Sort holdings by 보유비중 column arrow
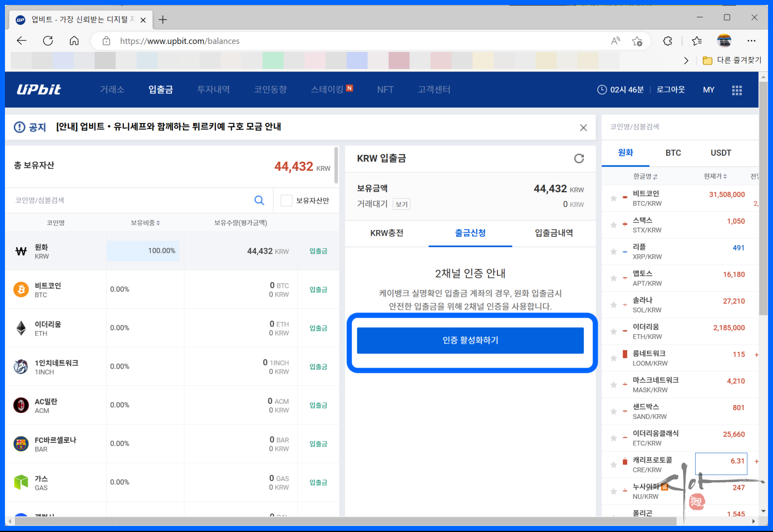The height and width of the screenshot is (532, 773). tap(158, 223)
